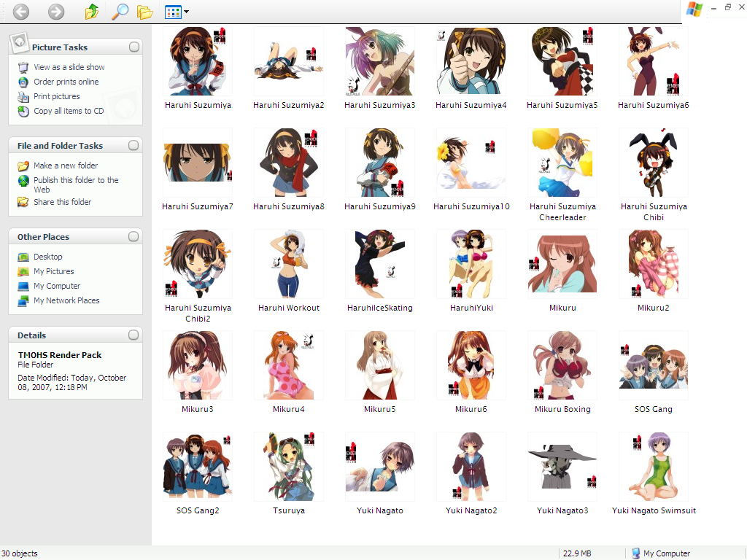Select HaruhiYuki thumbnail
The width and height of the screenshot is (747, 560).
click(471, 264)
